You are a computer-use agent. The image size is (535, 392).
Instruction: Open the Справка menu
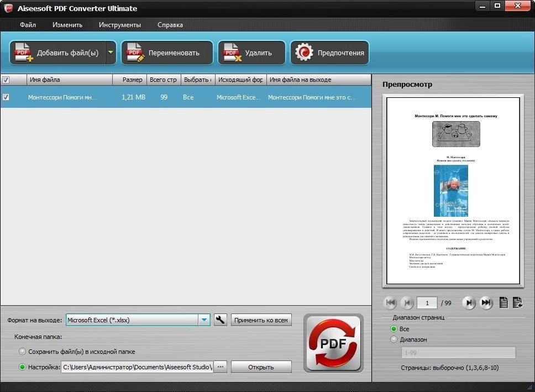pos(170,25)
